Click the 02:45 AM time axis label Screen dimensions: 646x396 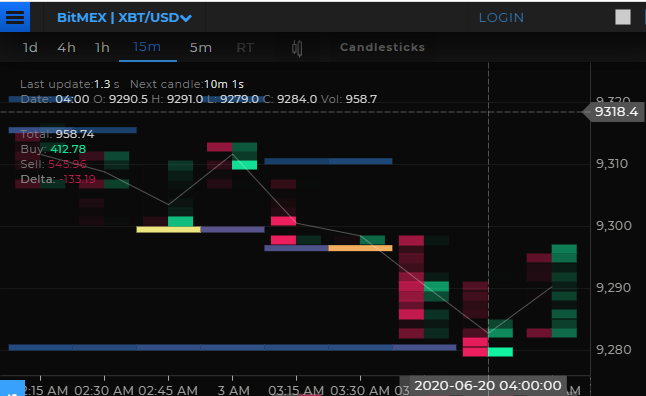[168, 390]
